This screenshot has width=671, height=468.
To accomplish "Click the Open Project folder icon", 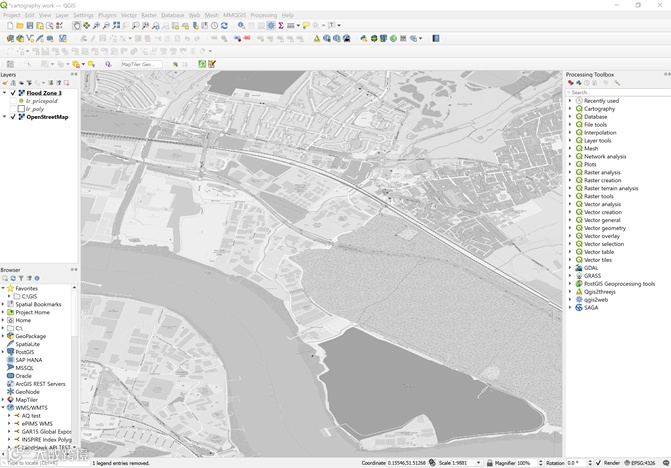I will coord(19,26).
